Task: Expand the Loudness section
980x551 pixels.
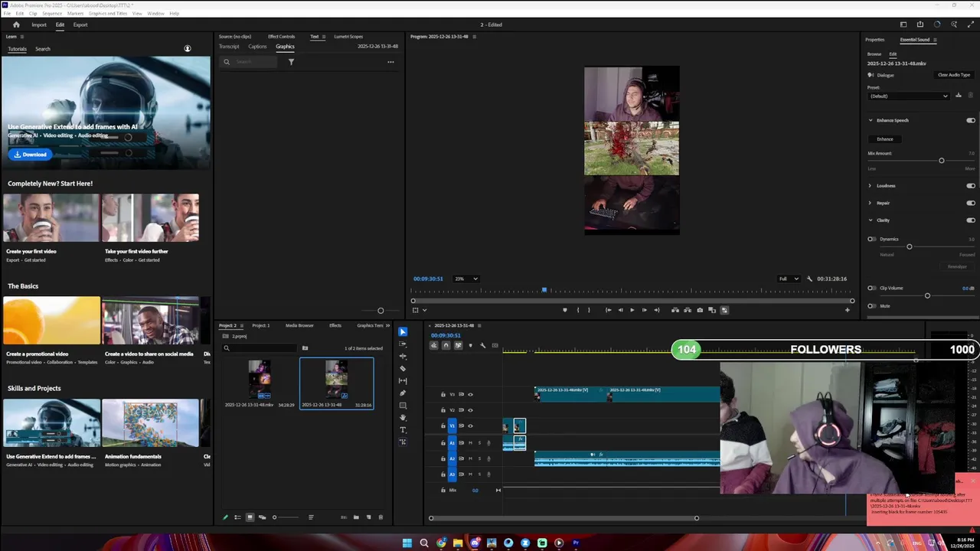Action: click(870, 186)
